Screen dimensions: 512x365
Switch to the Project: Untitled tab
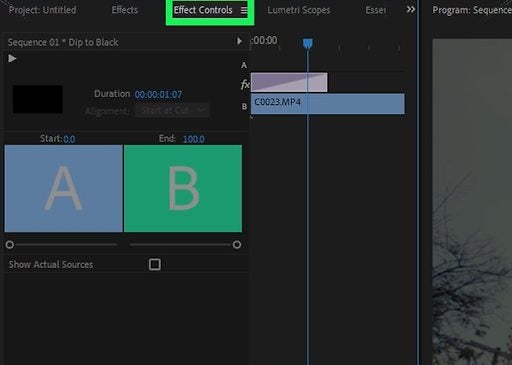42,10
